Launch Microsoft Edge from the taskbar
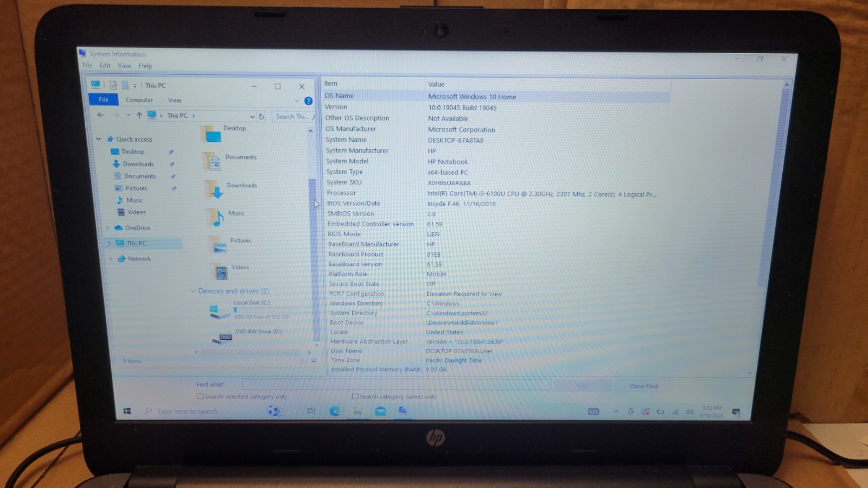The image size is (868, 488). (335, 411)
